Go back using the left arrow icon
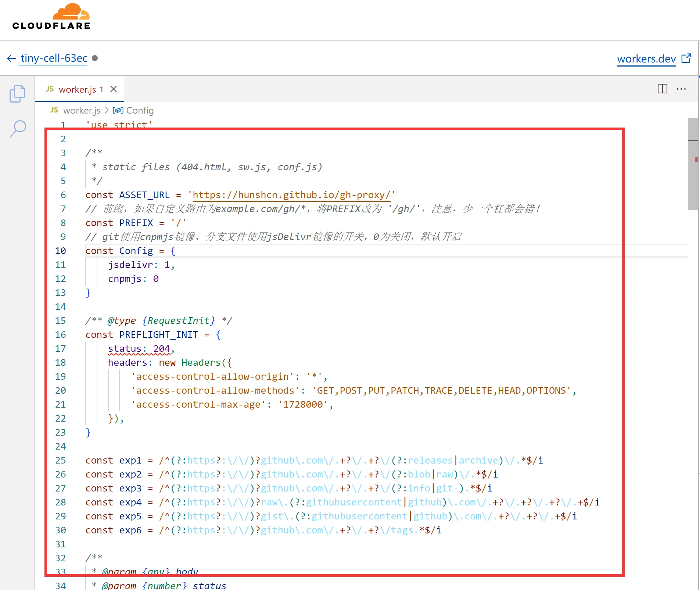 (11, 58)
